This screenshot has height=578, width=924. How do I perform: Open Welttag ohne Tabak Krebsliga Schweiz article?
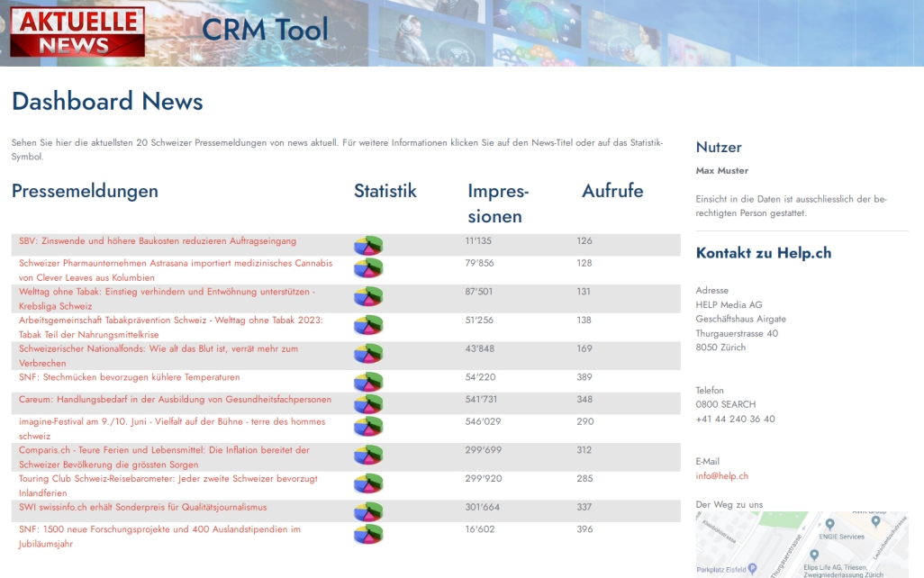coord(167,299)
